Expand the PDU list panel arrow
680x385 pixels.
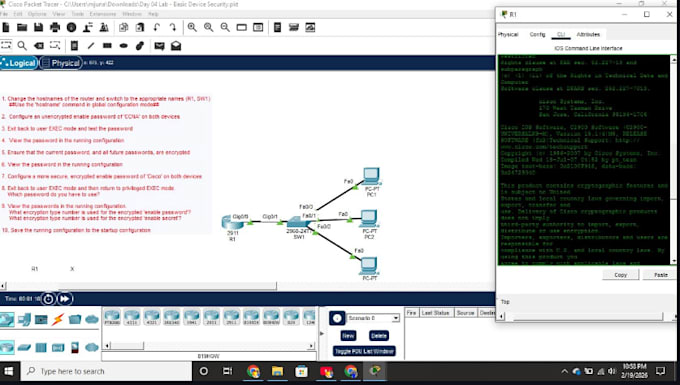pyautogui.click(x=322, y=333)
